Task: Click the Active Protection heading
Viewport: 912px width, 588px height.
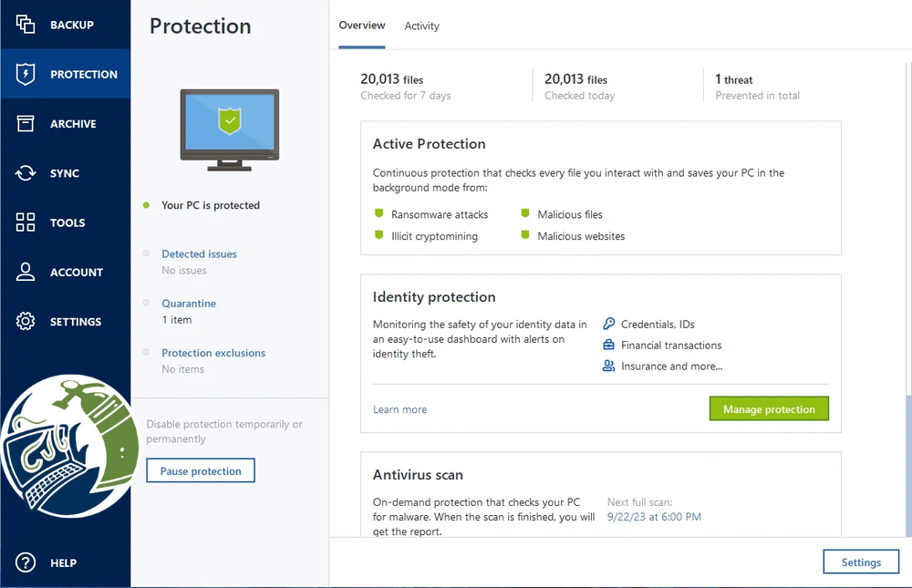Action: 430,144
